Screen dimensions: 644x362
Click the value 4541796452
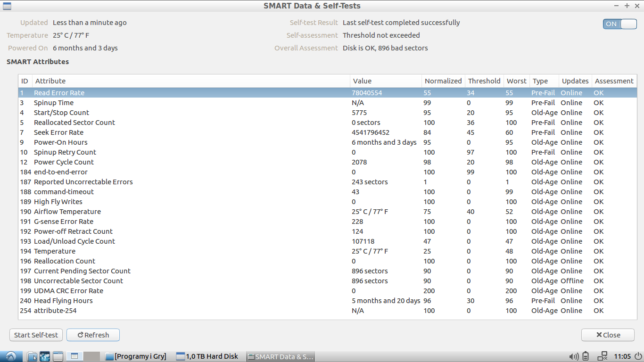[x=371, y=132]
